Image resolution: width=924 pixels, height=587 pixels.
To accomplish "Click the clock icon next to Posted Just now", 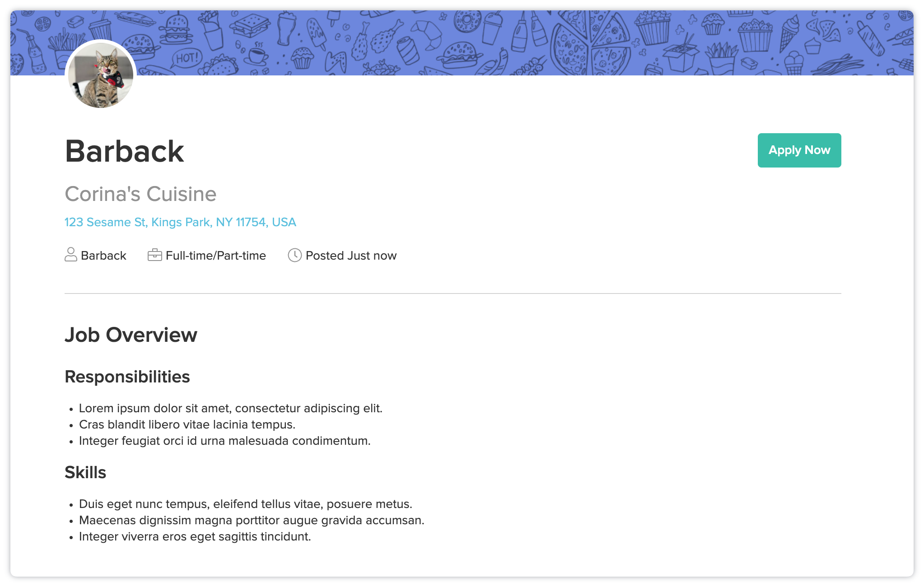I will (x=295, y=256).
